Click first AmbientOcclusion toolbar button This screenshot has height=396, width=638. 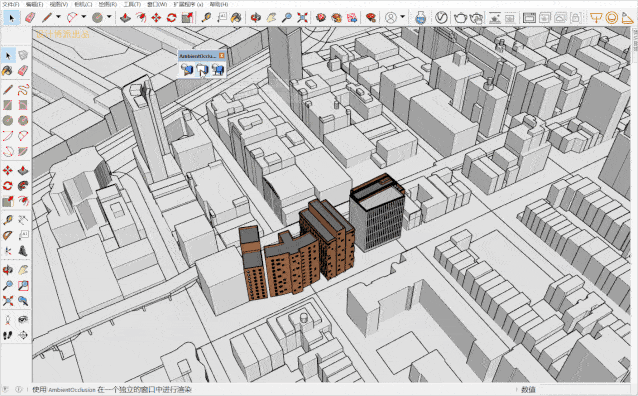[x=187, y=70]
